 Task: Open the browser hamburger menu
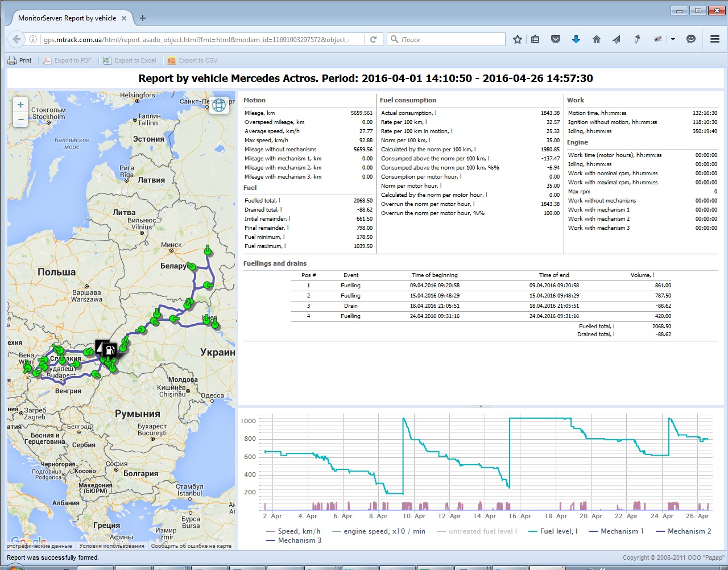coord(715,39)
